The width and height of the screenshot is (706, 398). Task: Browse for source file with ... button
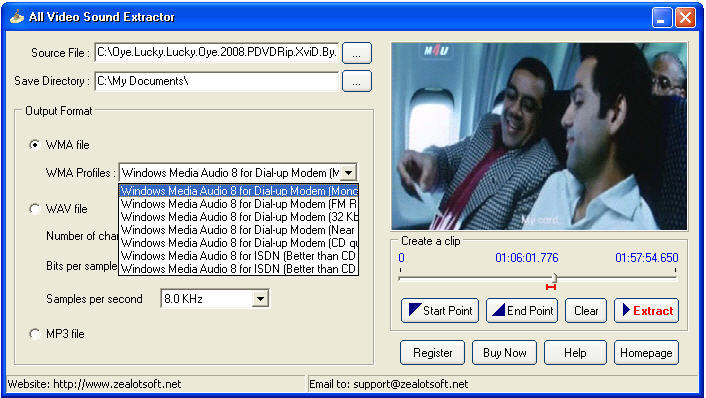(357, 53)
